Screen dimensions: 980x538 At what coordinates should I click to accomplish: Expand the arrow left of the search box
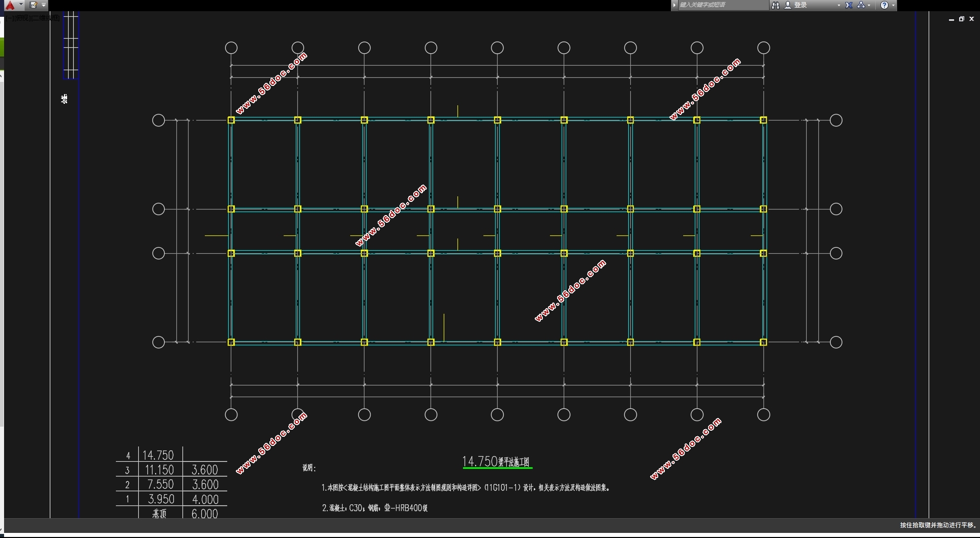click(675, 5)
